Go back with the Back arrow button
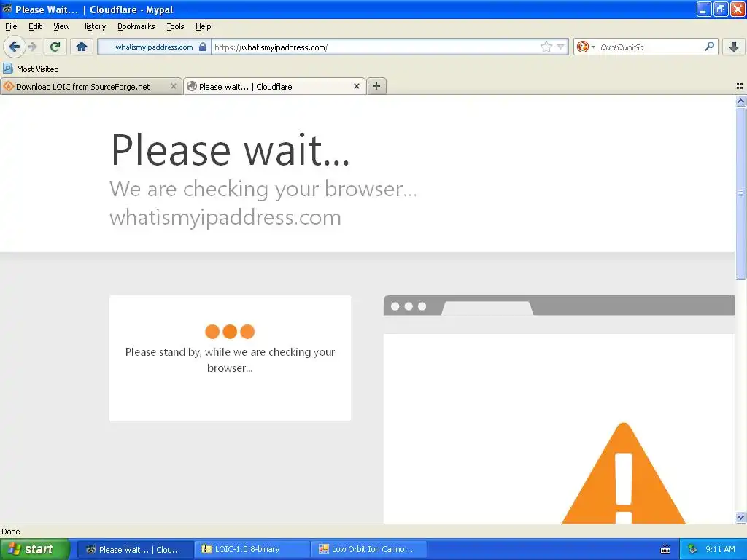 coord(14,47)
